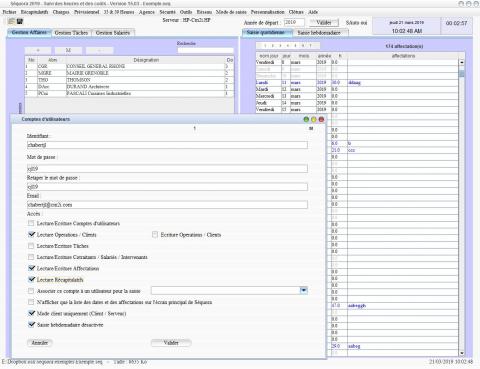Switch to the Saisie hebdomadaire tab
Image resolution: width=480 pixels, height=369 pixels.
click(x=319, y=33)
